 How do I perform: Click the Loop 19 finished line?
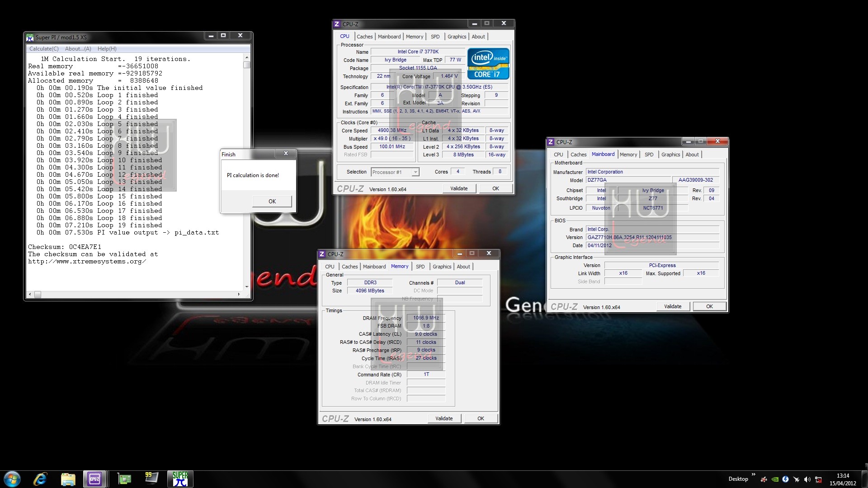pos(99,225)
